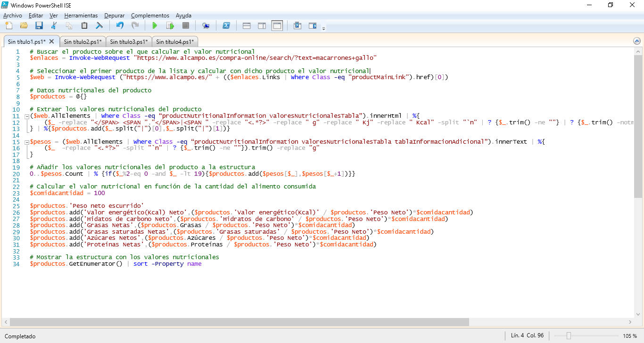This screenshot has height=343, width=644.
Task: Show script pane on top layout
Action: click(247, 25)
